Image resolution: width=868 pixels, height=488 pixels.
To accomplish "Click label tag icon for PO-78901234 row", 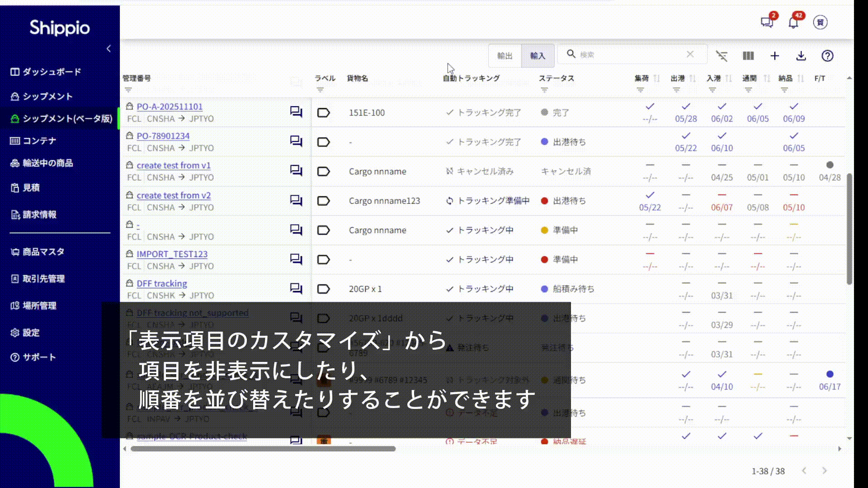I will click(323, 142).
